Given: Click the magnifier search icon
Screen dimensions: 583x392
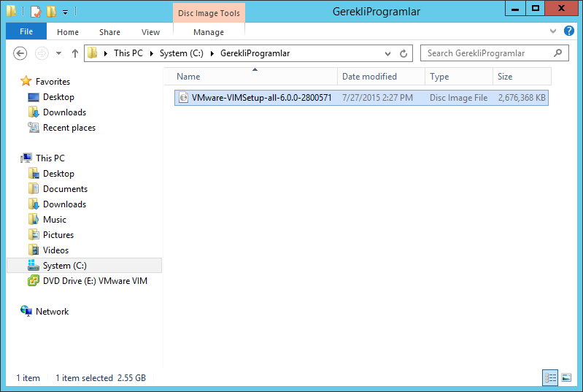Looking at the screenshot, I should pyautogui.click(x=557, y=53).
